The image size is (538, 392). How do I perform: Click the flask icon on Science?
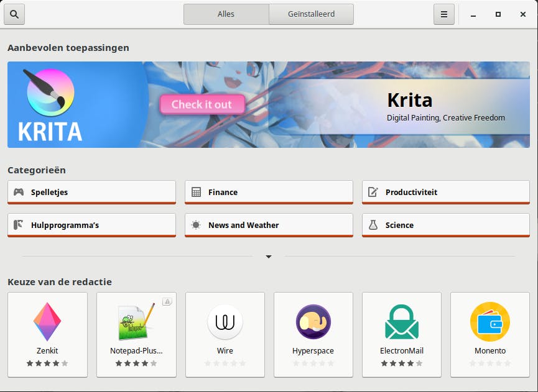(x=373, y=225)
